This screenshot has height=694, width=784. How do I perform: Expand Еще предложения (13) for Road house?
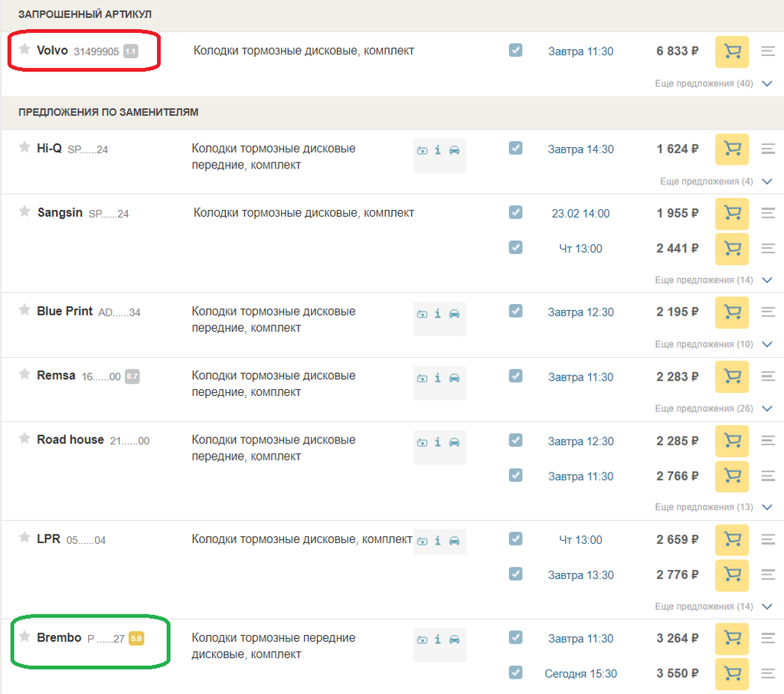[714, 507]
